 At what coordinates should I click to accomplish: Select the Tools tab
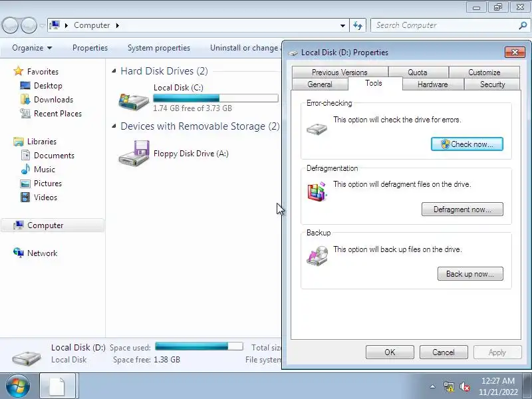point(374,83)
